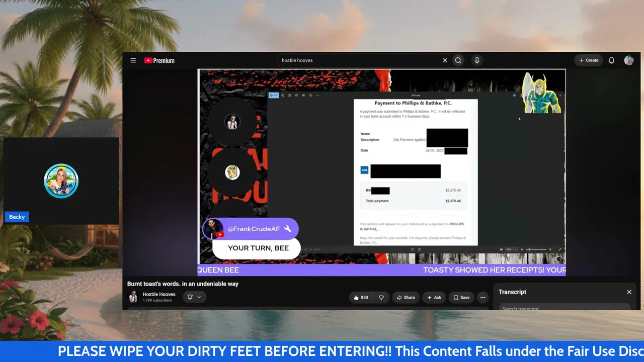This screenshot has width=644, height=362.
Task: Open the more actions ellipsis menu
Action: pos(483,298)
